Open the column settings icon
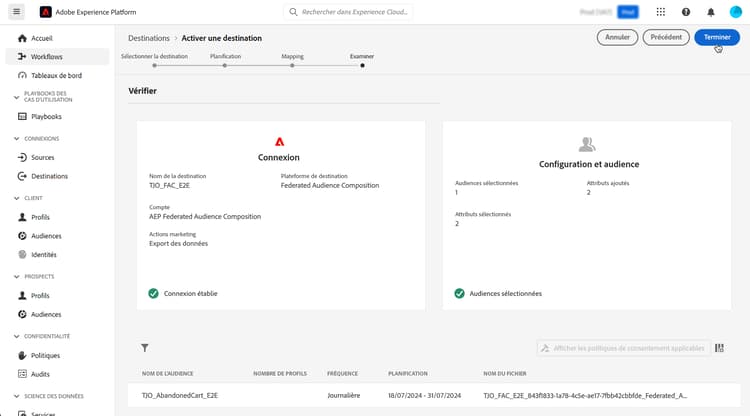Screen dimensions: 750x416 coord(719,348)
